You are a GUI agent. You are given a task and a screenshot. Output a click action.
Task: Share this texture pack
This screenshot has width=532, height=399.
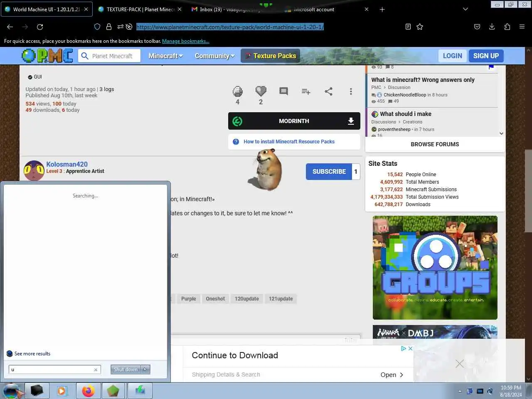click(328, 91)
